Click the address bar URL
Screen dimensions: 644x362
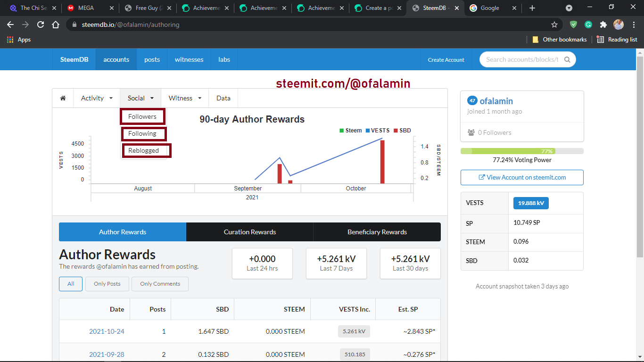(x=130, y=25)
